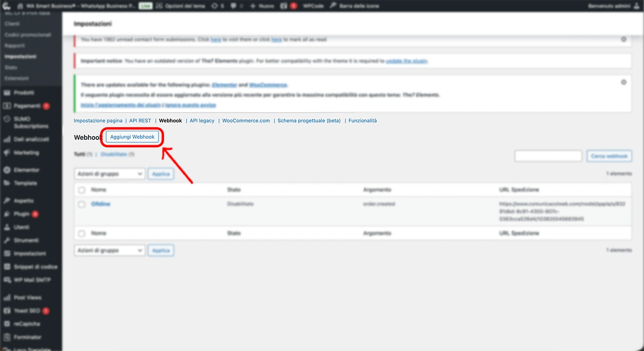The height and width of the screenshot is (351, 644).
Task: Expand the bottom Azioni di gruppo dropdown
Action: tap(110, 250)
